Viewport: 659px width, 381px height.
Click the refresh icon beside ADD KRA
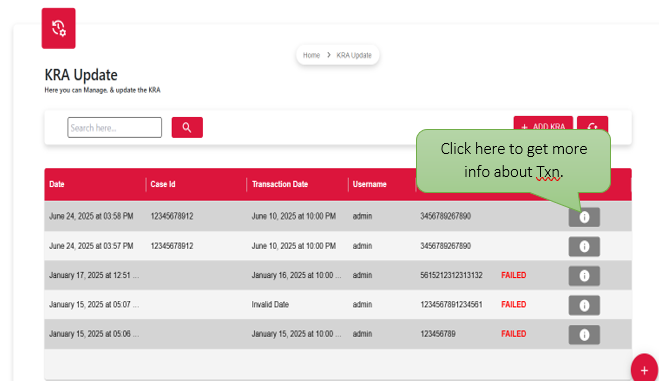coord(592,124)
